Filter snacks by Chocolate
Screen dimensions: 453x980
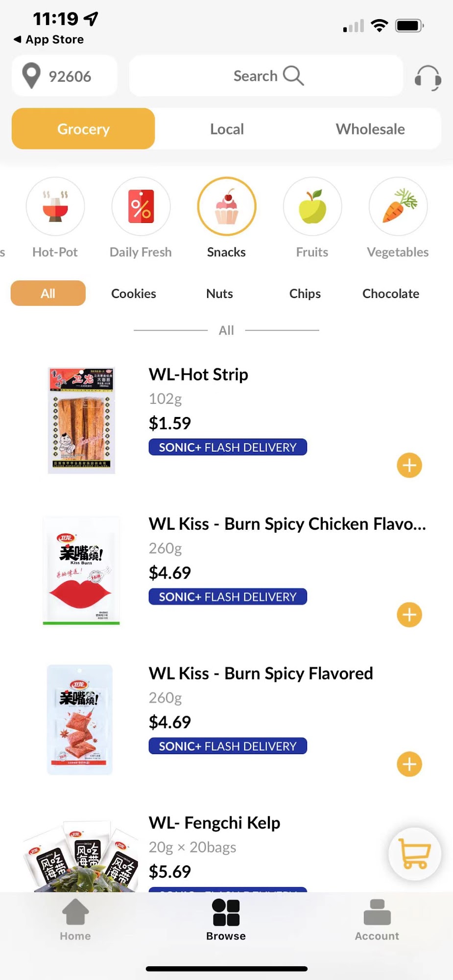coord(391,294)
